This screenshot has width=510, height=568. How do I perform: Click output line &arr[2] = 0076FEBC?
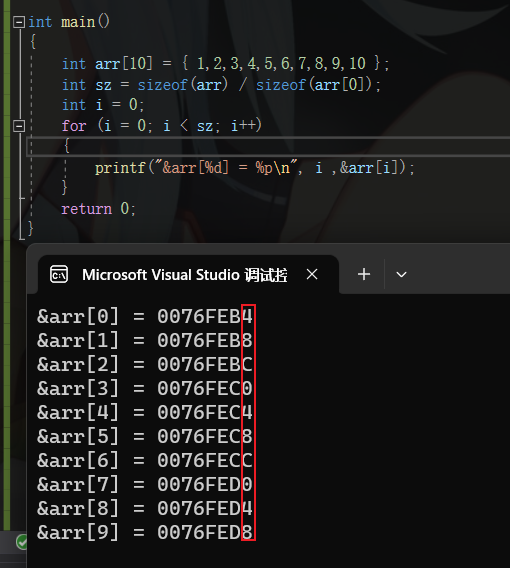tap(145, 364)
